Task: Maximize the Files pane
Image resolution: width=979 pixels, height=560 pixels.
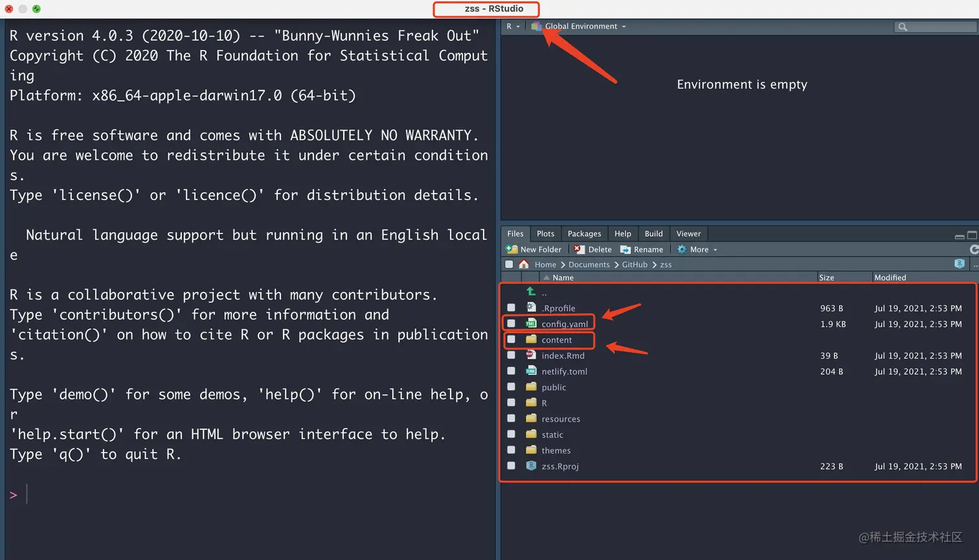Action: click(x=972, y=235)
